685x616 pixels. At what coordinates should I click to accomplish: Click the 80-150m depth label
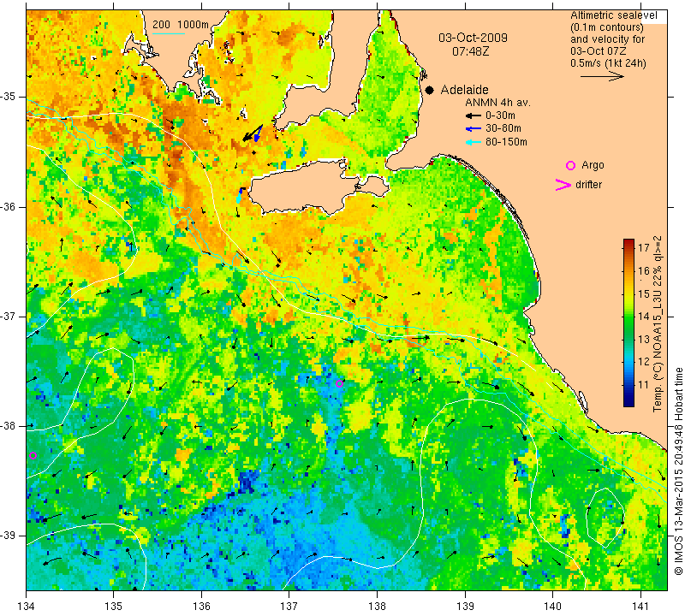point(506,142)
